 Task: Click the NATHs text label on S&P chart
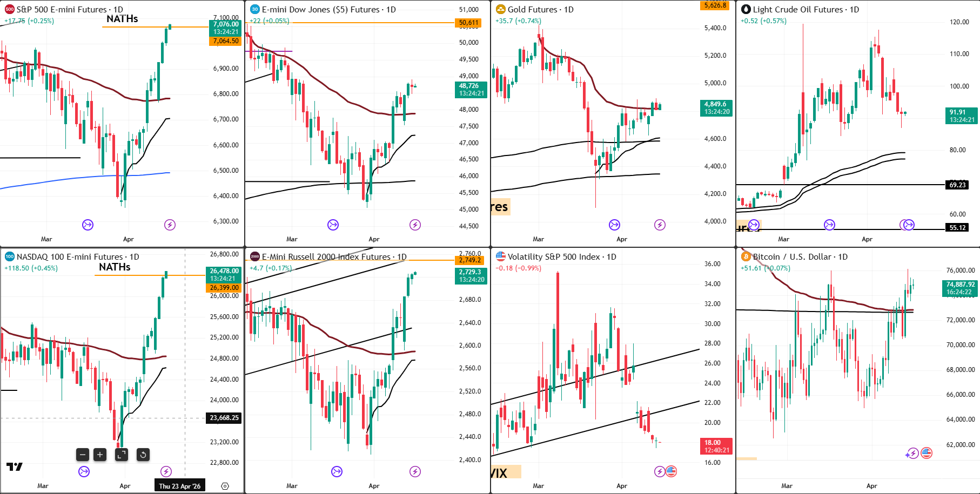click(122, 18)
